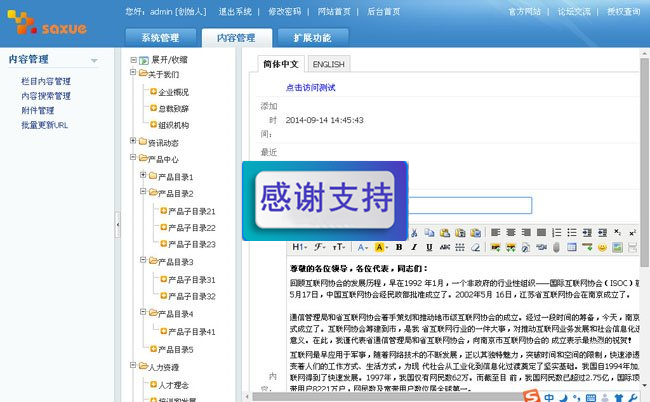Open the font size (tT) dropdown
This screenshot has width=650, height=402.
339,247
